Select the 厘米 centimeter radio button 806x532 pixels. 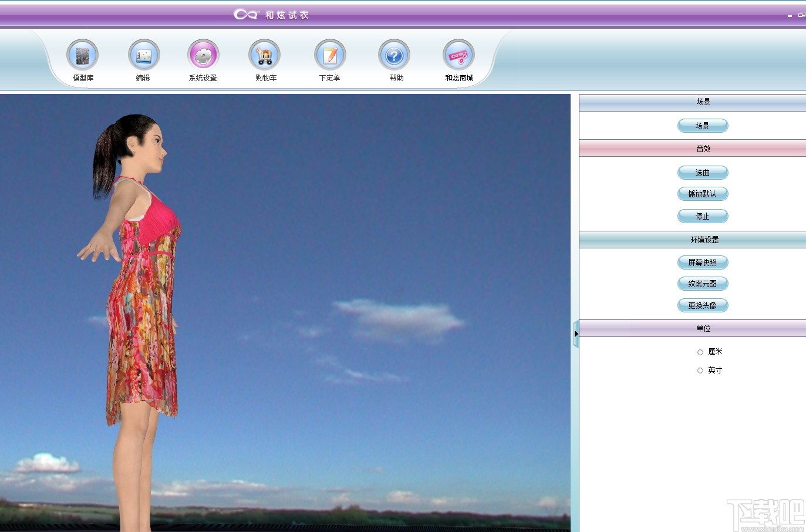click(700, 352)
